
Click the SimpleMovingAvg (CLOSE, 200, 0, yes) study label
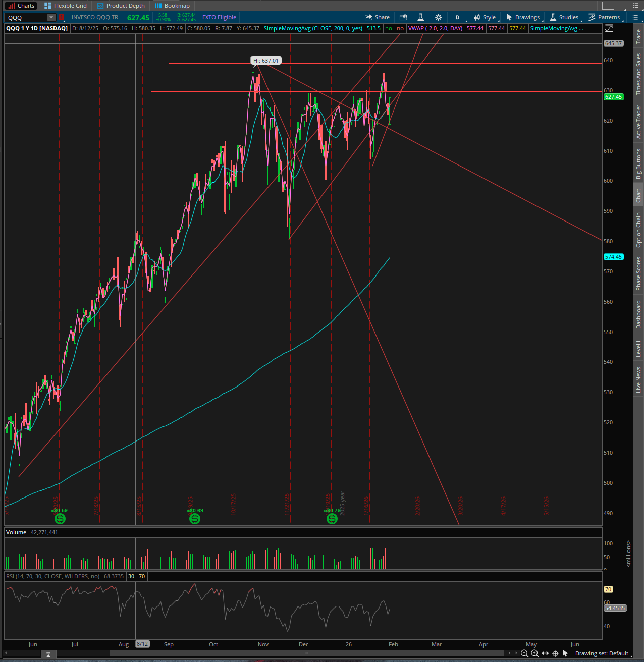coord(313,28)
